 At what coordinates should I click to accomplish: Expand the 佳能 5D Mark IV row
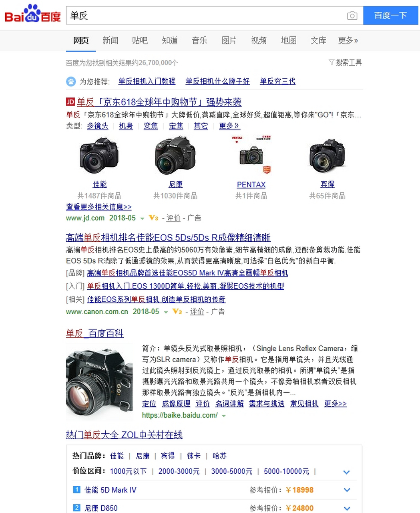click(x=347, y=490)
